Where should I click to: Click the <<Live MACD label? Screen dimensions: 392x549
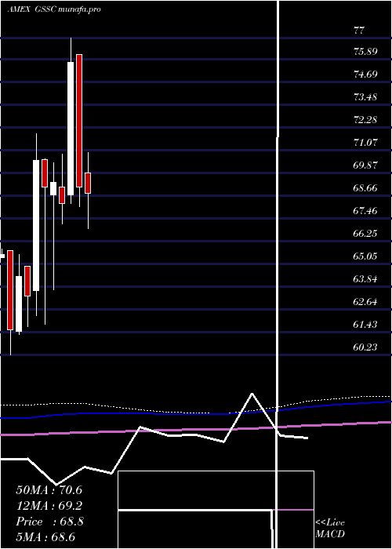(x=330, y=528)
